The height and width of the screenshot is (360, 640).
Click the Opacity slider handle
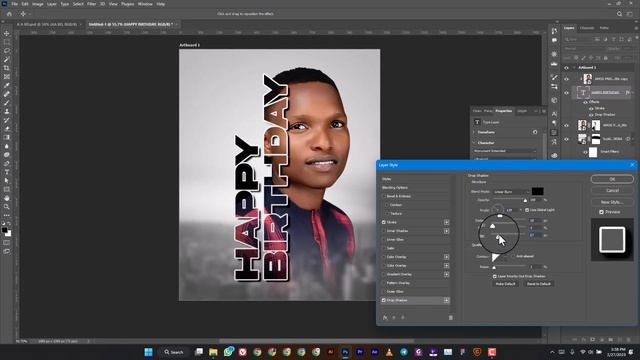[525, 200]
